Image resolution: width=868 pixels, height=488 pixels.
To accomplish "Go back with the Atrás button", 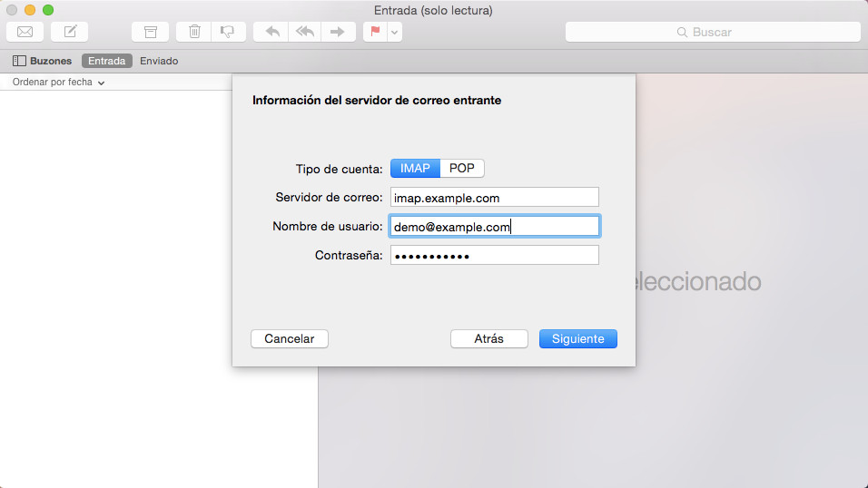I will pos(489,338).
